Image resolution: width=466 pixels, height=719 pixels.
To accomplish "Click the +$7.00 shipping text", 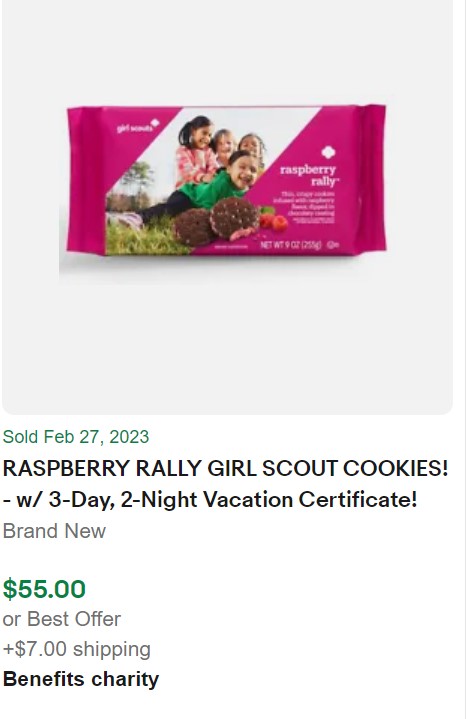I will point(77,649).
